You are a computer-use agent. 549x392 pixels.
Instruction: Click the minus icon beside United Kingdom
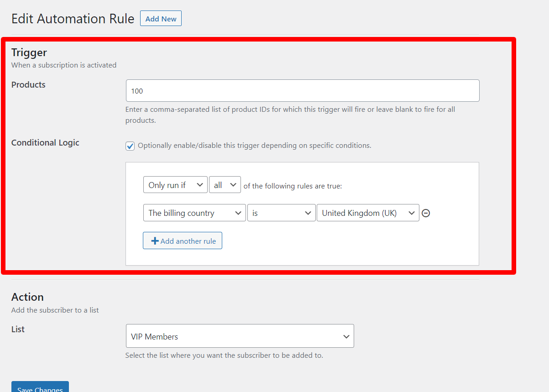tap(426, 213)
